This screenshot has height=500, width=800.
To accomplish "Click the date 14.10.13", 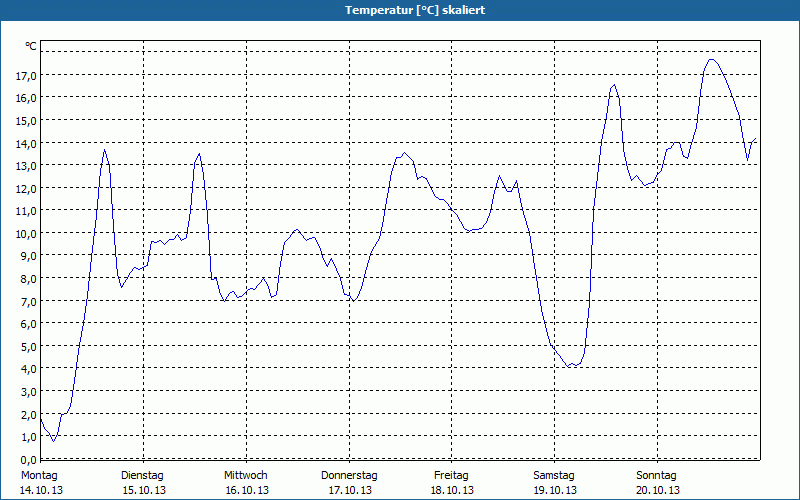I will coord(41,490).
